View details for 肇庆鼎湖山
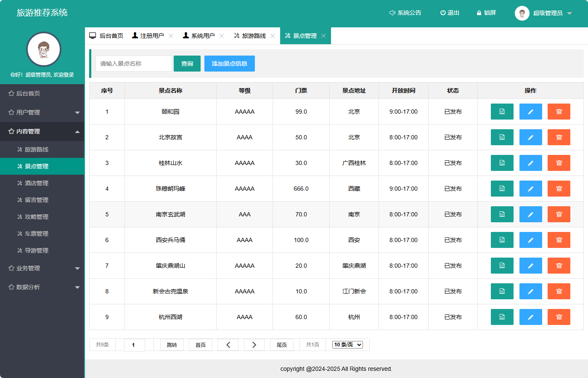The image size is (588, 378). pyautogui.click(x=502, y=266)
